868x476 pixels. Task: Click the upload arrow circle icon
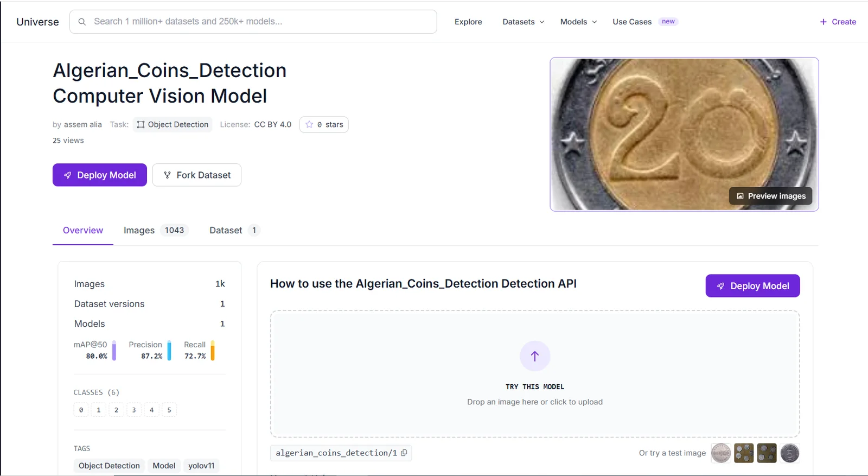[x=535, y=356]
